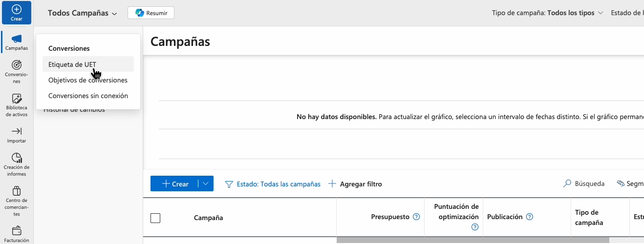Viewport: 644px width, 244px height.
Task: Open Centro de comerciantes sidebar icon
Action: coord(17,190)
